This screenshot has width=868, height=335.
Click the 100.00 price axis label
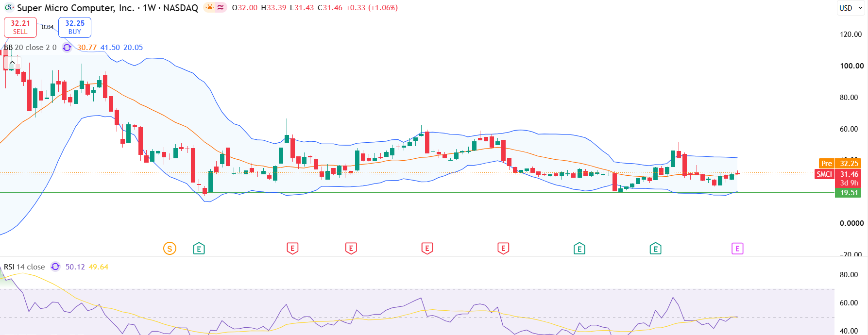click(852, 66)
